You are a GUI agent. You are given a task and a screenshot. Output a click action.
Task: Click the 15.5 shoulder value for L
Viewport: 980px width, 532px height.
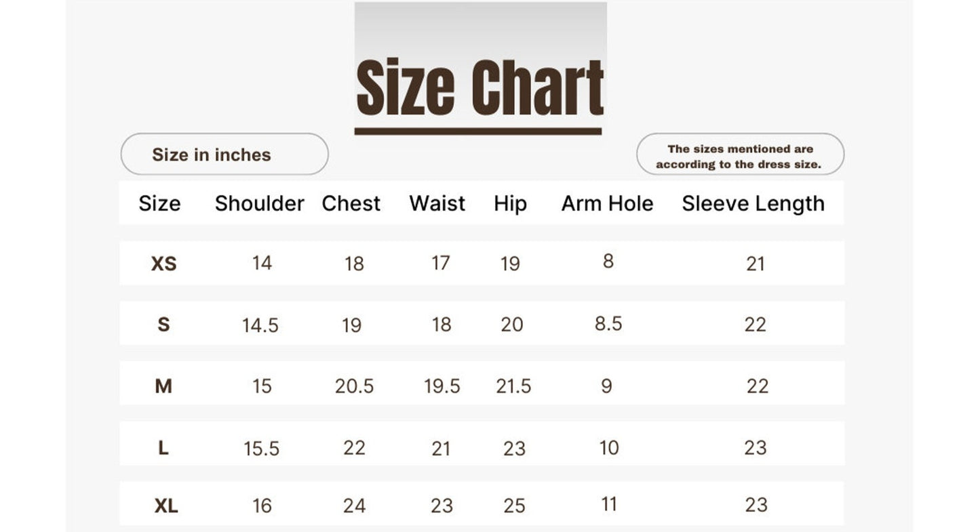click(261, 449)
